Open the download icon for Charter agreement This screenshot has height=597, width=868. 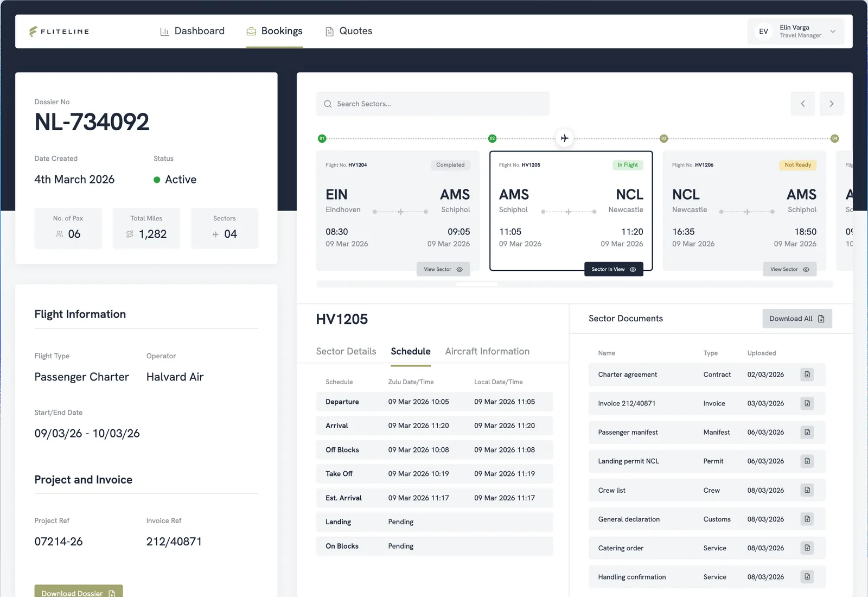point(807,374)
